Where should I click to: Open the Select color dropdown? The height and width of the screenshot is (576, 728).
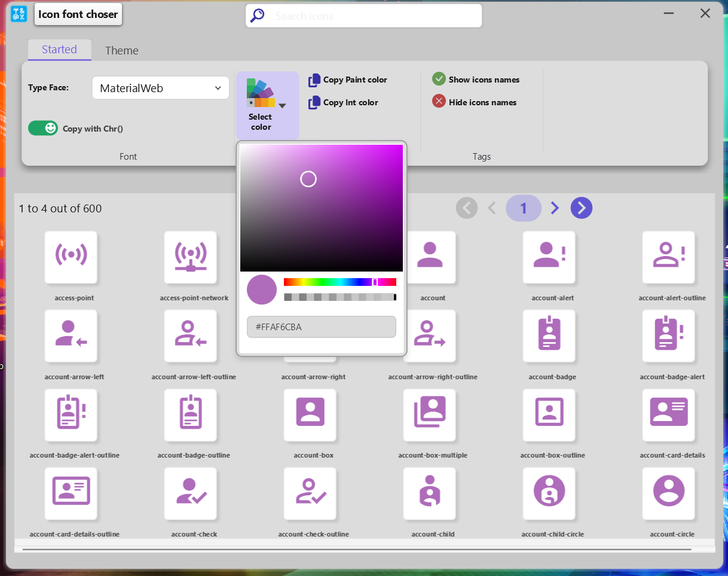click(x=267, y=106)
